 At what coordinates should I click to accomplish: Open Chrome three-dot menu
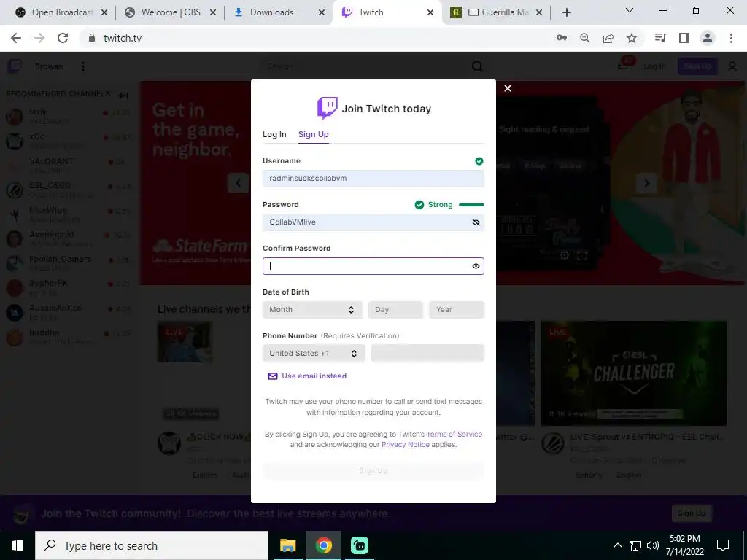click(x=731, y=38)
